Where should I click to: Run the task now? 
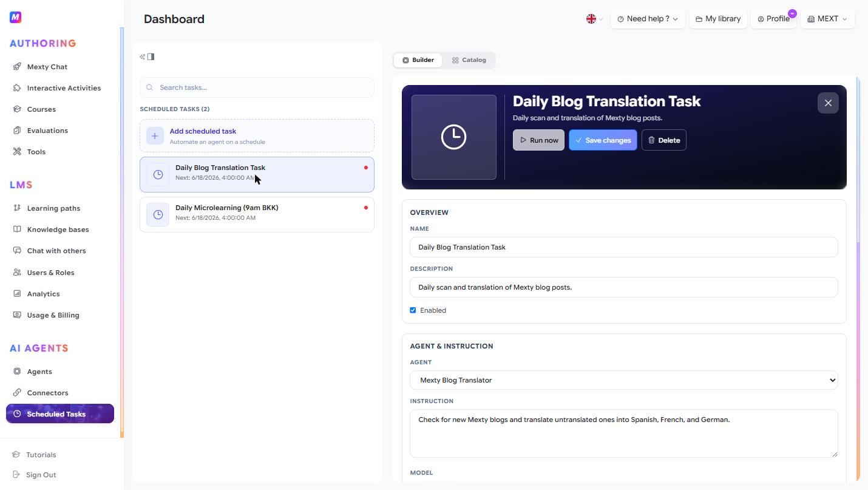(538, 140)
